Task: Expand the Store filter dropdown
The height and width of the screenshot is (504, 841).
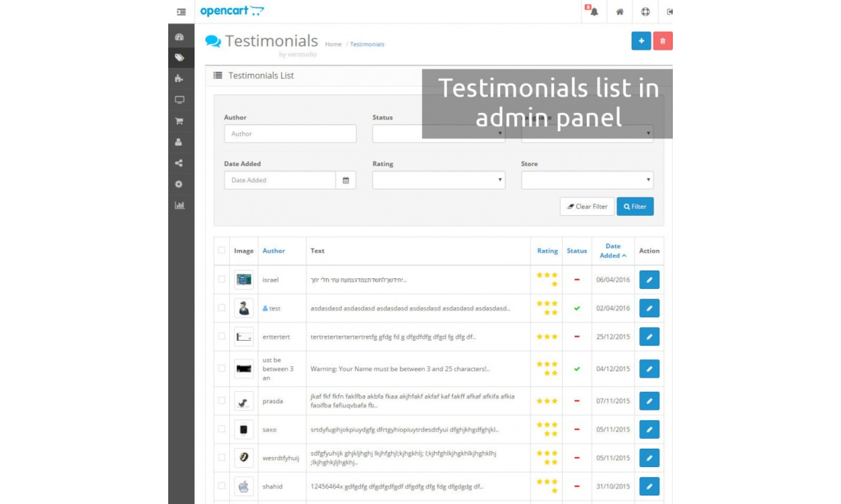Action: coord(587,180)
